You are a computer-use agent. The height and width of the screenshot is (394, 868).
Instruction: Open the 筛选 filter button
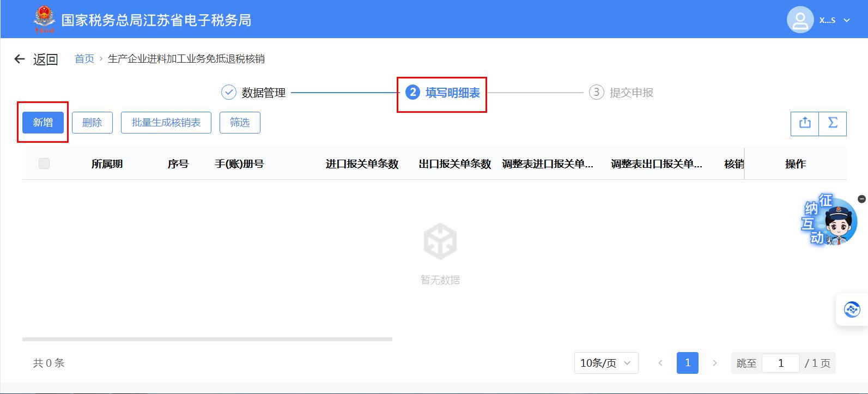pyautogui.click(x=240, y=123)
